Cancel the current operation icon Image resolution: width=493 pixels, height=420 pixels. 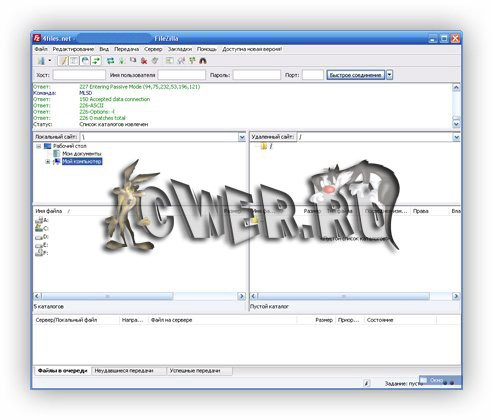point(133,60)
